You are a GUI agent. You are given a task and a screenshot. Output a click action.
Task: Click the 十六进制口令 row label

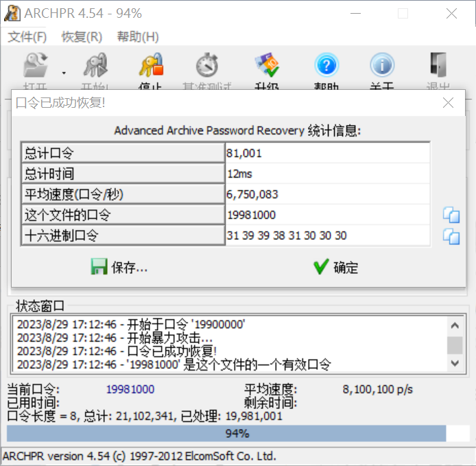[123, 235]
